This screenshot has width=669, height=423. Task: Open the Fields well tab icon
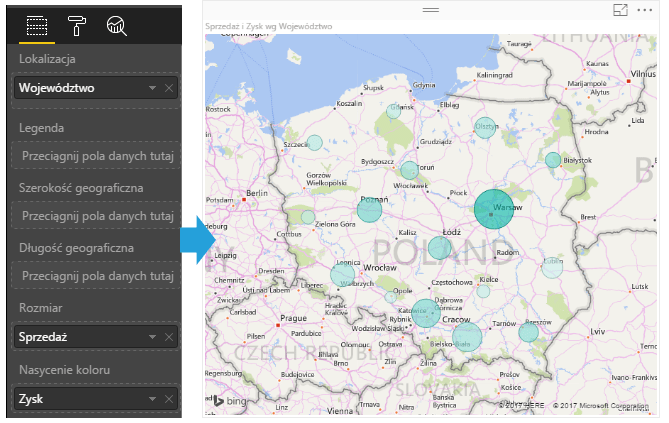[38, 26]
